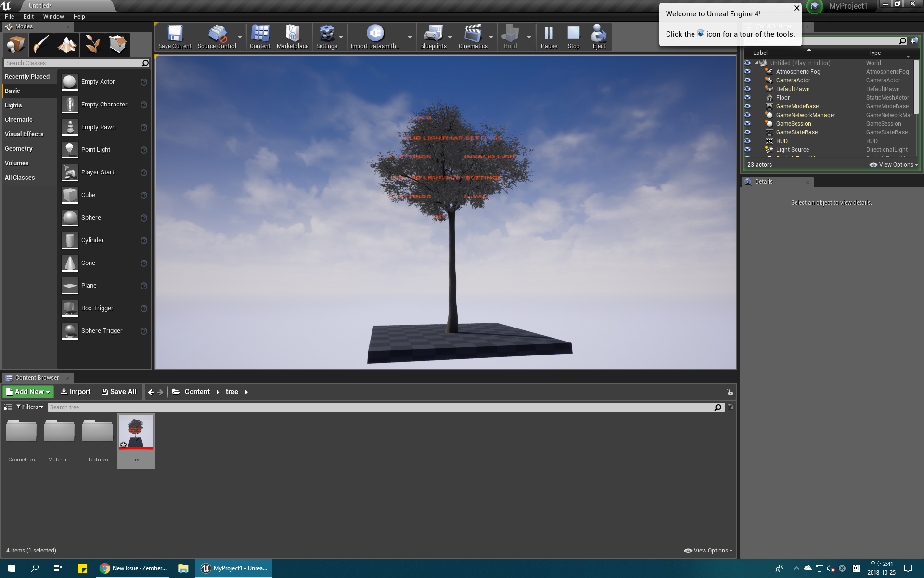Screen dimensions: 924x578
Task: Click the Build toolbar icon
Action: [x=510, y=37]
